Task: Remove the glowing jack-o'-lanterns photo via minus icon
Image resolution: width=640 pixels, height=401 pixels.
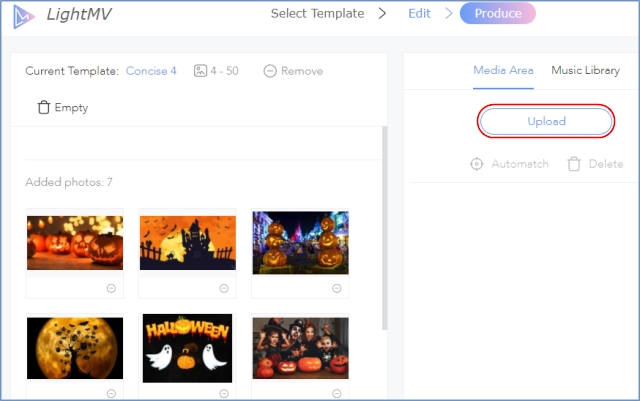Action: 111,288
